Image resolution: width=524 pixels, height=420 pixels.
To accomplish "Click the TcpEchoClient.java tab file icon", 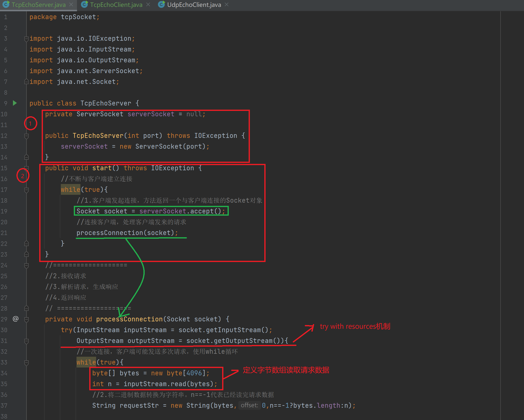I will coord(84,4).
